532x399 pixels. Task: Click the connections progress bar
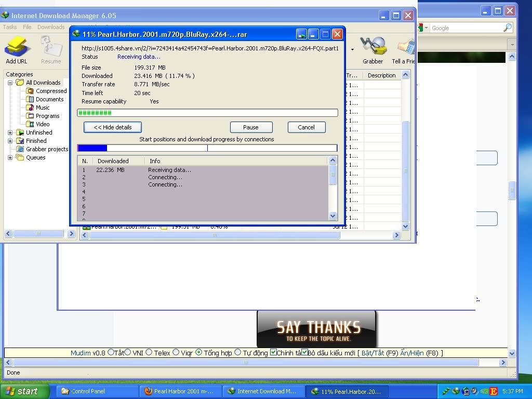[207, 148]
